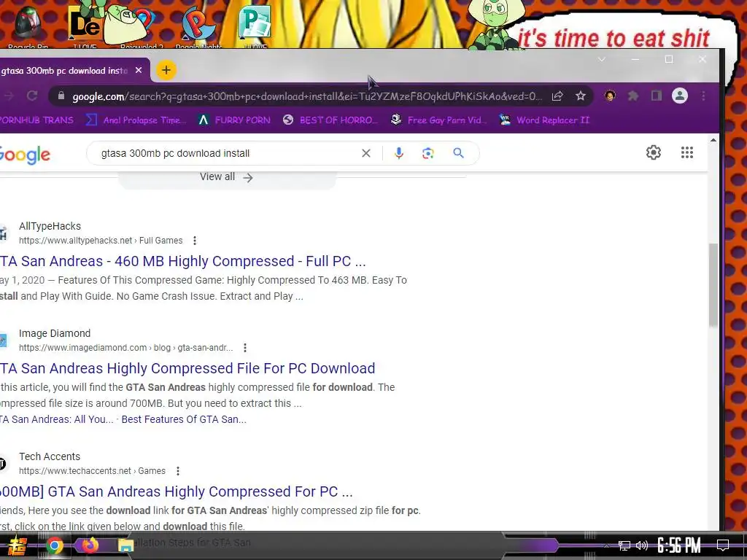Toggle the browser side panel
The width and height of the screenshot is (747, 560).
(x=657, y=96)
